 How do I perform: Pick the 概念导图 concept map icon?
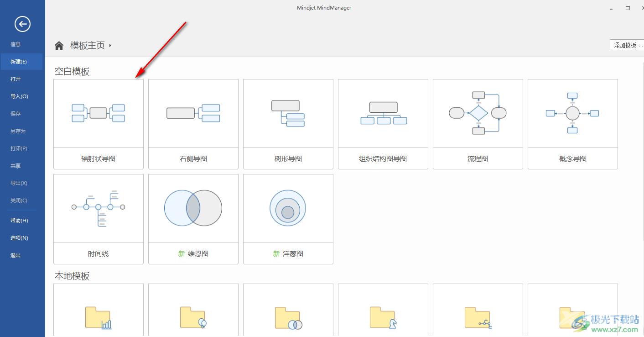click(573, 113)
